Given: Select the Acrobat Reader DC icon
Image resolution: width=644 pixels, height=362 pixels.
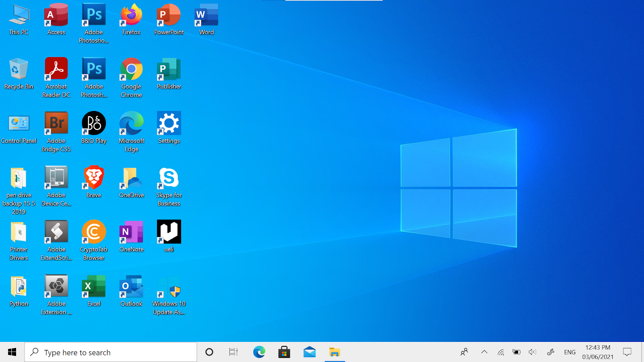Looking at the screenshot, I should (56, 78).
